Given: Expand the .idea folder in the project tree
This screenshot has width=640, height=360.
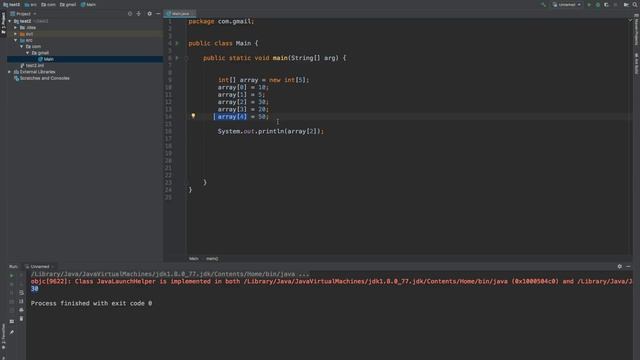Looking at the screenshot, I should point(16,27).
